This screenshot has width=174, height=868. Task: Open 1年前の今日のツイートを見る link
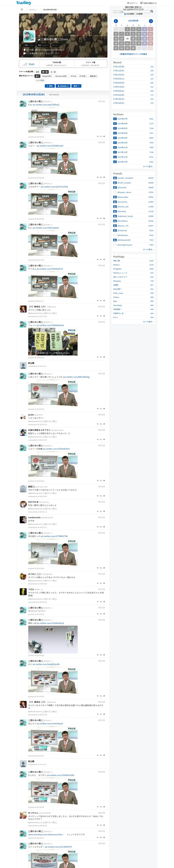pyautogui.click(x=133, y=54)
